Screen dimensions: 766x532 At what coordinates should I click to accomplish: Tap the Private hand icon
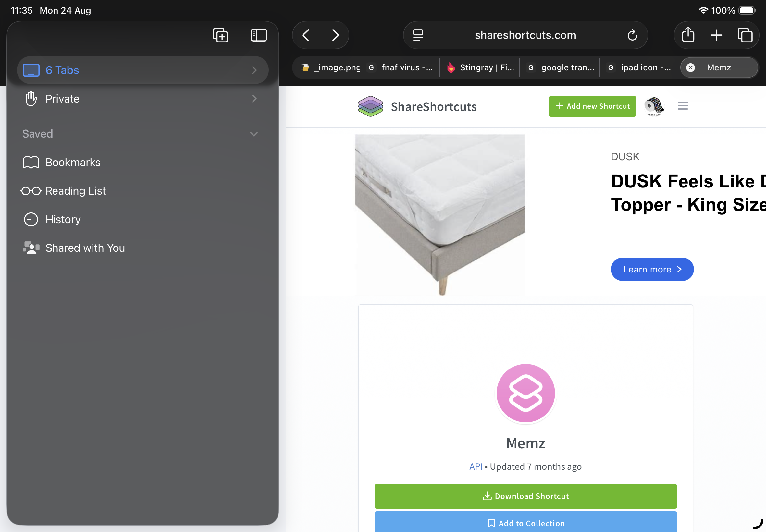(31, 99)
